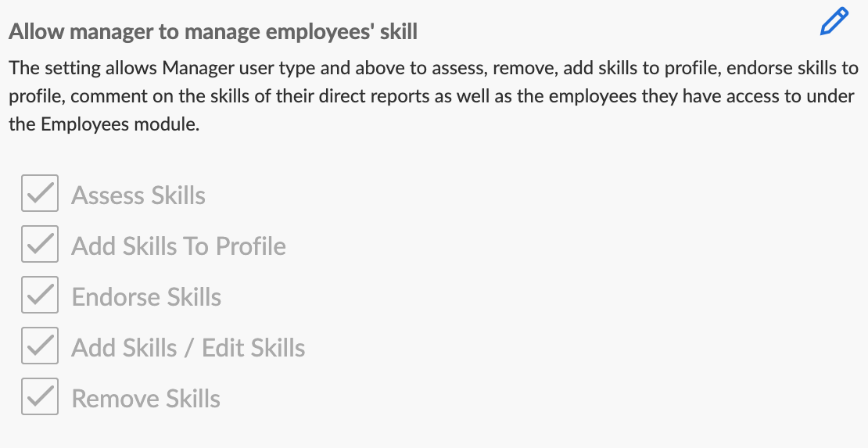
Task: Click the "Add Skills To Profile" label text
Action: 178,246
